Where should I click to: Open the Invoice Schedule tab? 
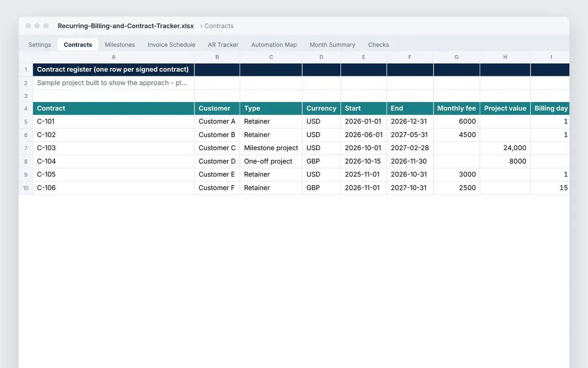[x=171, y=45]
